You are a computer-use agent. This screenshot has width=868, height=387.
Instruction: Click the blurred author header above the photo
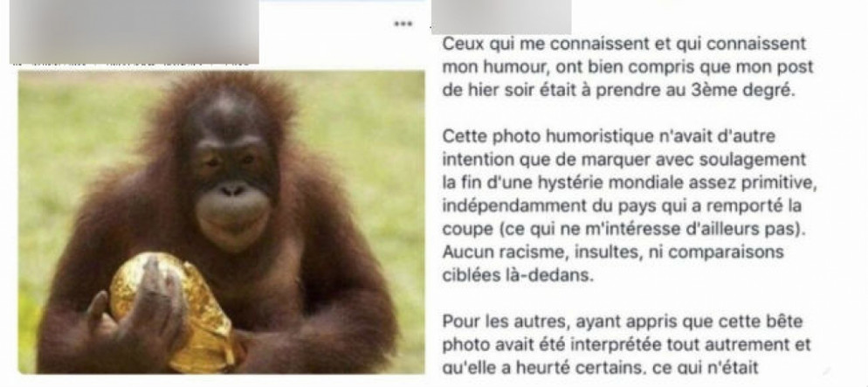pyautogui.click(x=134, y=31)
